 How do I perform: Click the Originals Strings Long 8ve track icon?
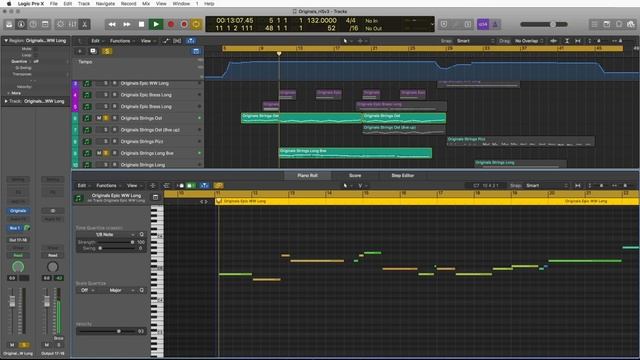coord(87,153)
